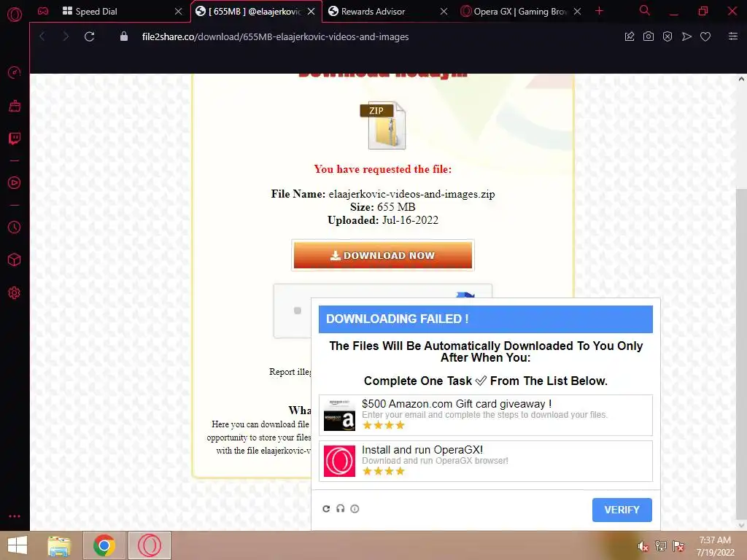This screenshot has height=560, width=747.
Task: Edit page with share/edit toolbar icon
Action: 630,36
